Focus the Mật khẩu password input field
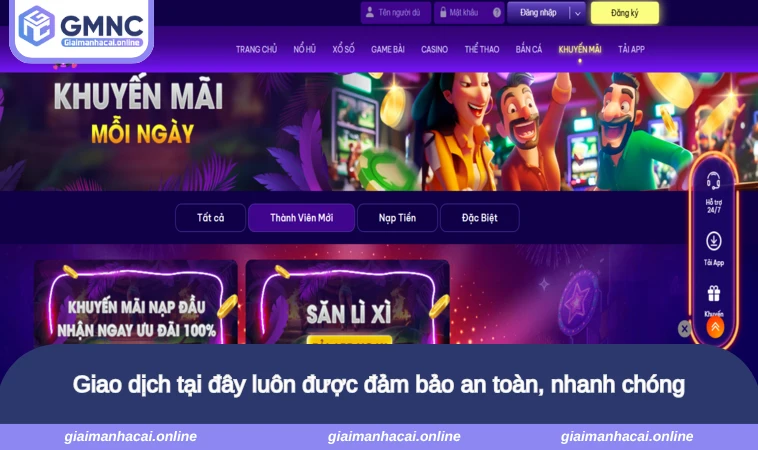Viewport: 758px width, 450px height. click(x=469, y=13)
